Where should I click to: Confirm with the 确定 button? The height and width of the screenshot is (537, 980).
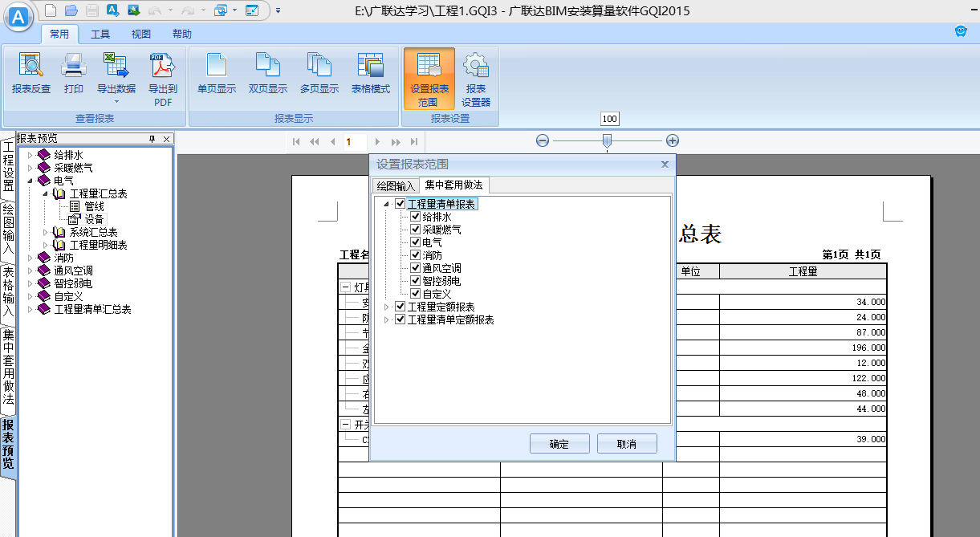tap(559, 444)
